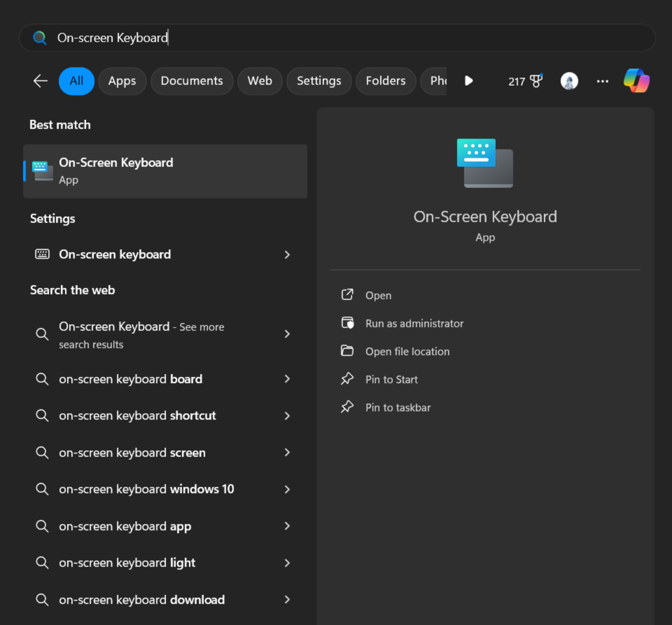Expand On-screen keyboard settings chevron
This screenshot has height=625, width=672.
tap(287, 255)
